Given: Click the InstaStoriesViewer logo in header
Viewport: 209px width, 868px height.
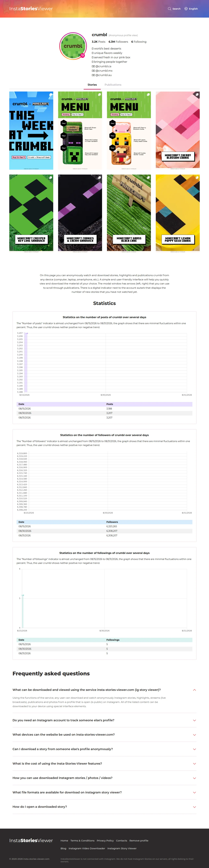Looking at the screenshot, I should [x=31, y=9].
